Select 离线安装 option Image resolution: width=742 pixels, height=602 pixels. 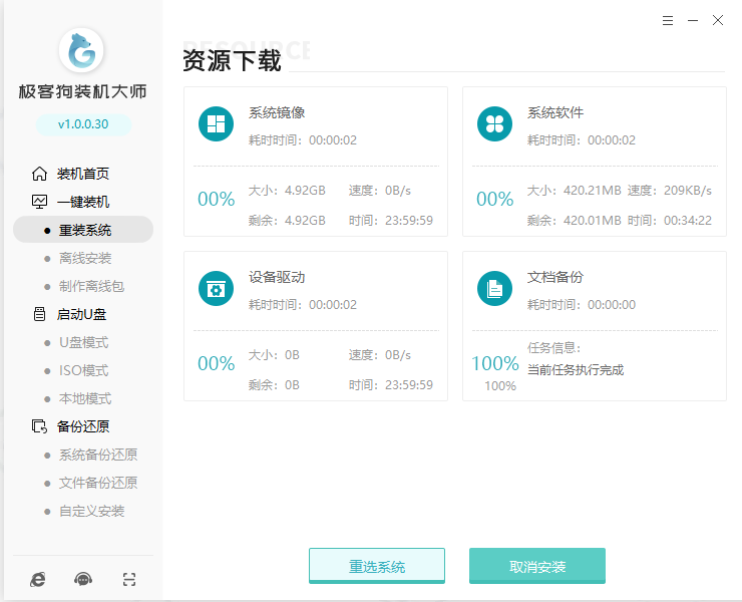pyautogui.click(x=84, y=258)
